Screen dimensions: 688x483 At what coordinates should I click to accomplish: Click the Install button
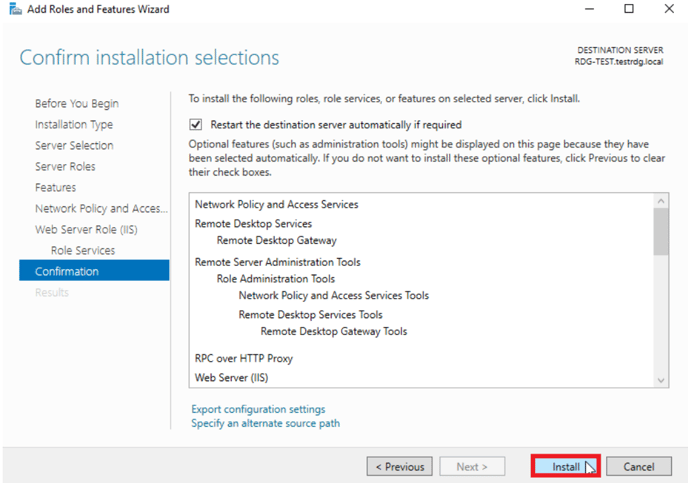(x=566, y=466)
